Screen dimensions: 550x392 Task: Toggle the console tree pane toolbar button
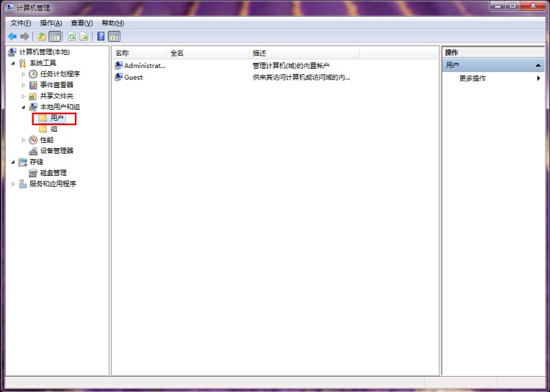[55, 36]
